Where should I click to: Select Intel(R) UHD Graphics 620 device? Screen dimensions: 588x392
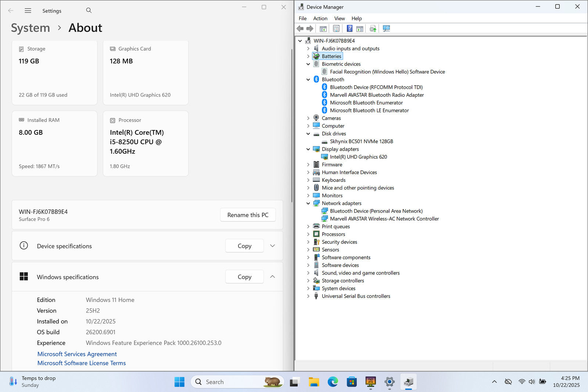click(358, 157)
